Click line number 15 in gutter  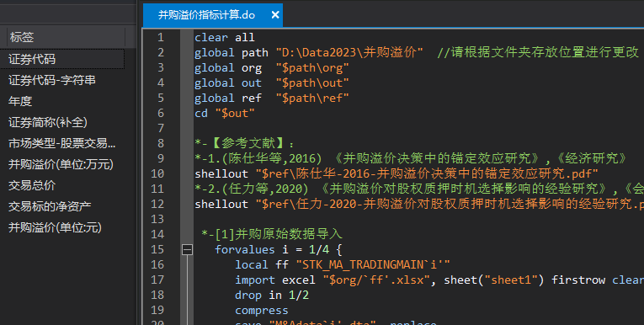click(x=157, y=249)
